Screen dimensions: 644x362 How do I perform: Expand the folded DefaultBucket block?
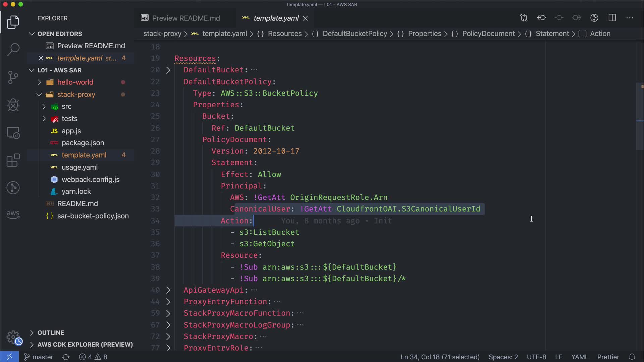pos(168,70)
